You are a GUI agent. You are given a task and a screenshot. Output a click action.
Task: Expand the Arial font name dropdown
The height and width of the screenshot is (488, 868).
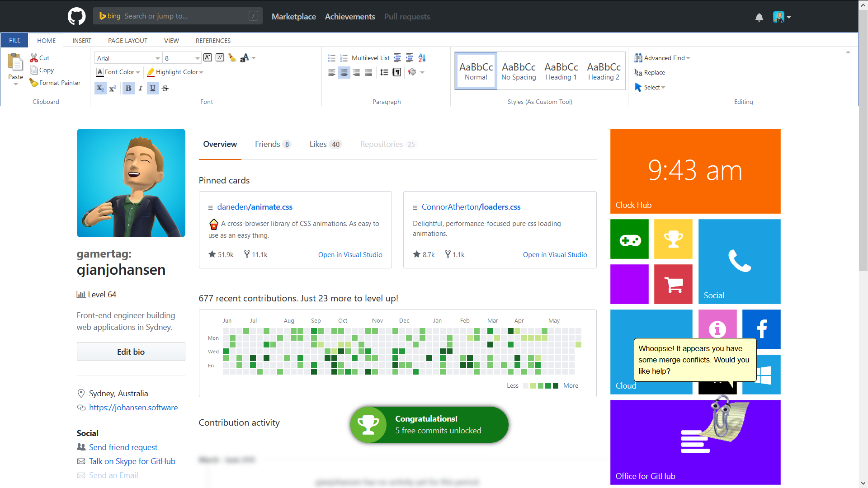[157, 58]
